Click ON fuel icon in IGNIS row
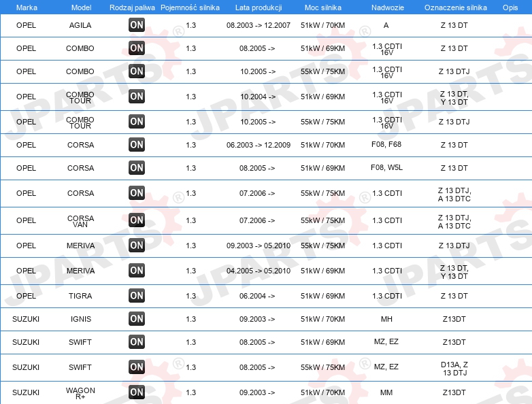This screenshot has width=532, height=404. [x=137, y=318]
